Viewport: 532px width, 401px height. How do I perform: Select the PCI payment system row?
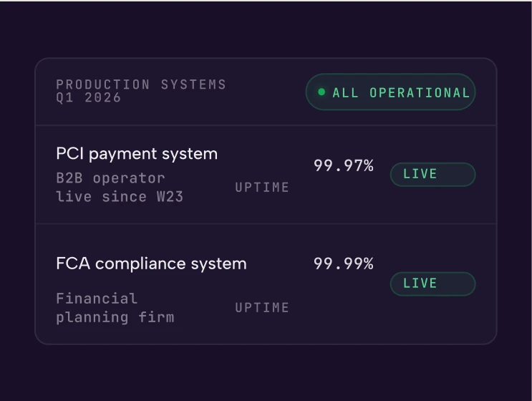click(266, 175)
